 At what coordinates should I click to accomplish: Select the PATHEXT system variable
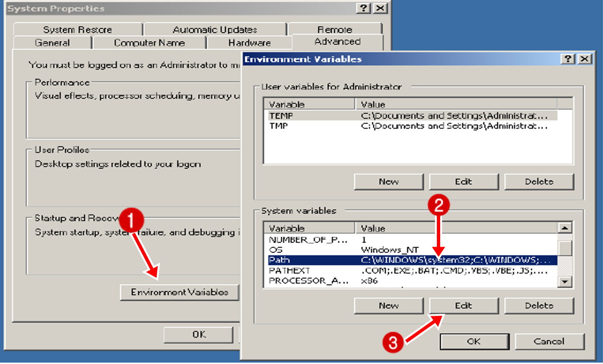[331, 270]
